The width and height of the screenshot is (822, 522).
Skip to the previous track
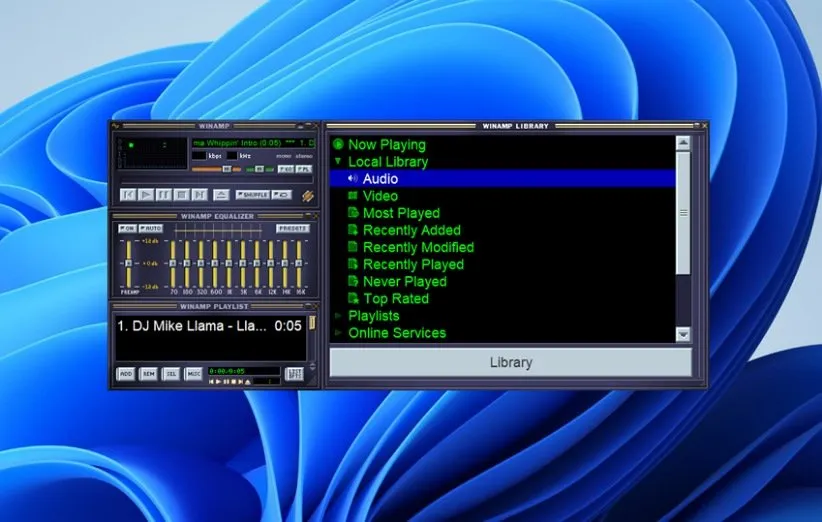[x=128, y=194]
